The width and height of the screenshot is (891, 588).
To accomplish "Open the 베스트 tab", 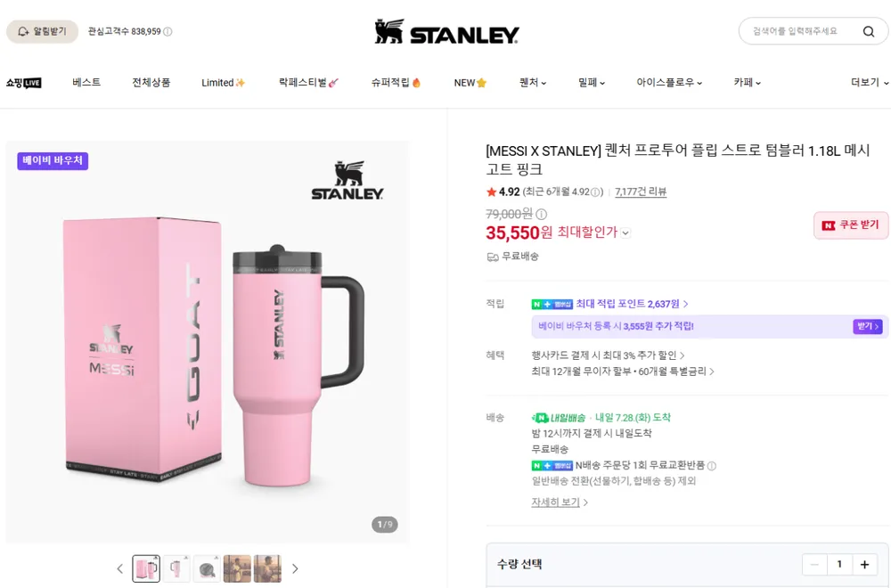I will click(86, 82).
